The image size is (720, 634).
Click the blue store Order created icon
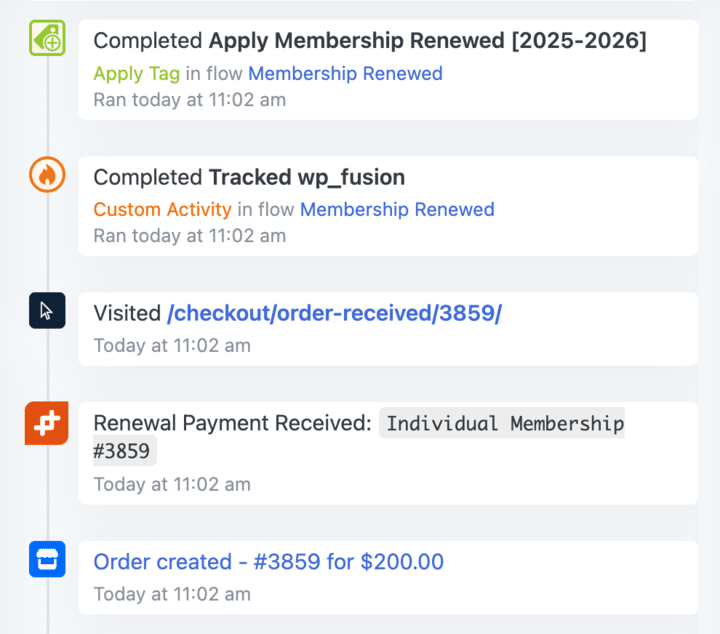(46, 560)
